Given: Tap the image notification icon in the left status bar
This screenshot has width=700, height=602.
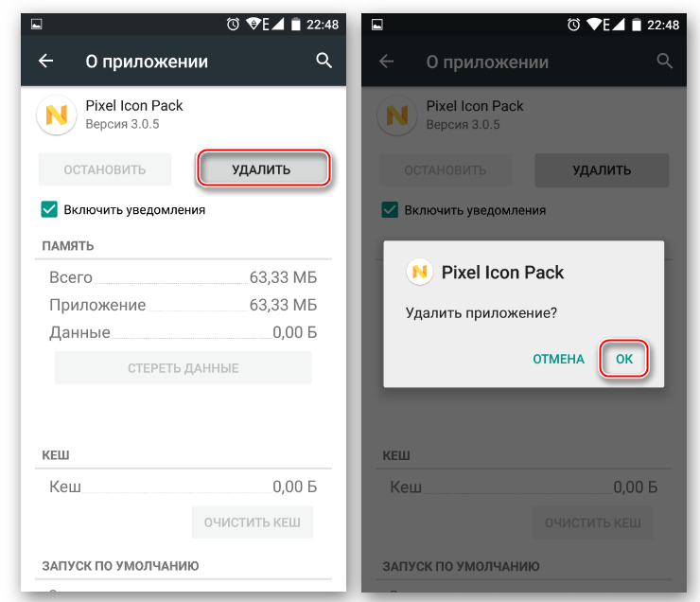Looking at the screenshot, I should coord(37,25).
